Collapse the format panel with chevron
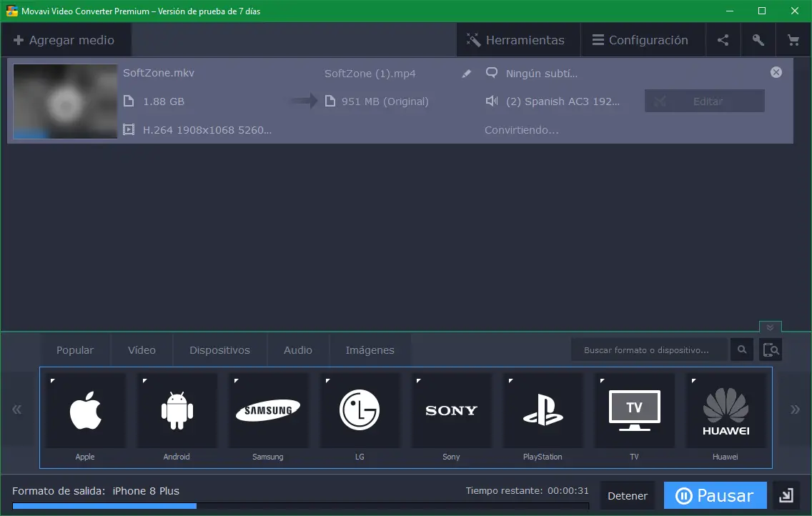The width and height of the screenshot is (812, 516). click(770, 327)
